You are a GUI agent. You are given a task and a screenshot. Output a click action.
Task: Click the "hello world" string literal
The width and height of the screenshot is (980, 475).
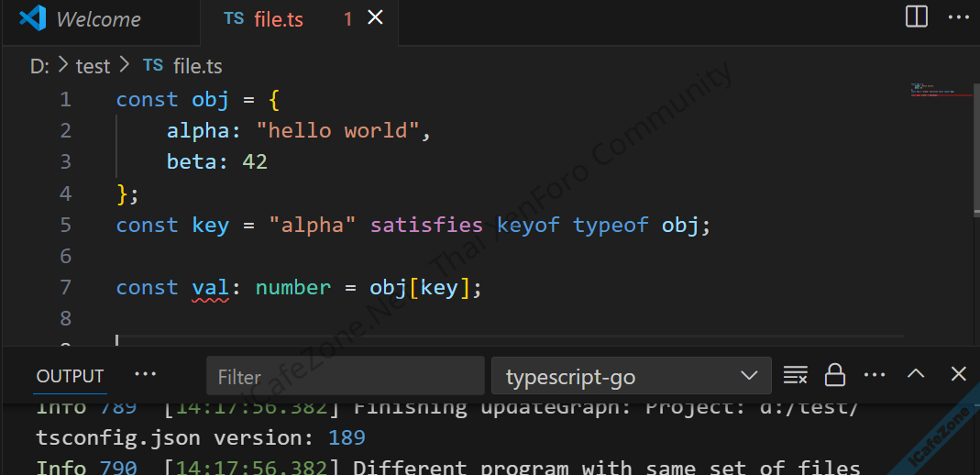pos(338,130)
